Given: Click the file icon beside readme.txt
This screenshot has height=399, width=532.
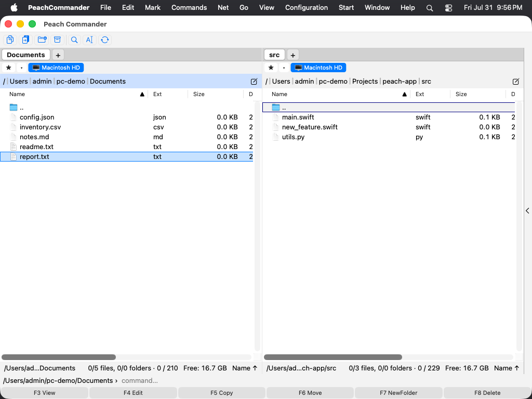Looking at the screenshot, I should (x=14, y=147).
